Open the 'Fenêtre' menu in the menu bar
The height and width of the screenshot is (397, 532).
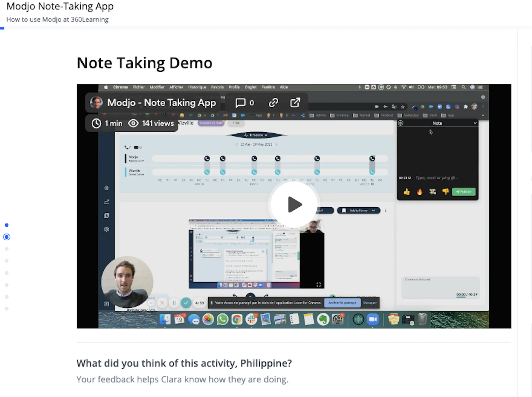[x=268, y=87]
